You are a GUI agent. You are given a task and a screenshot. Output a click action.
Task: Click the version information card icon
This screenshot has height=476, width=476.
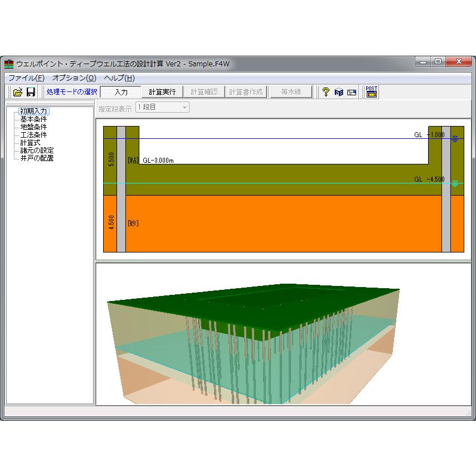point(351,92)
